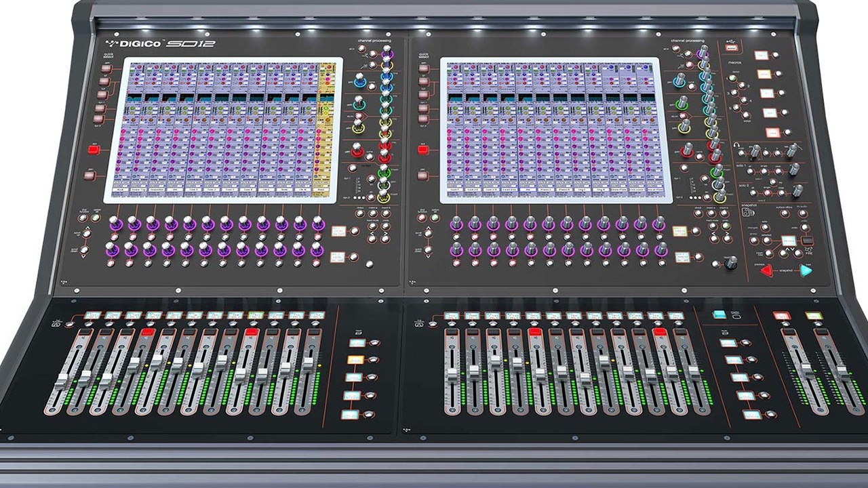Click the solo 2 level knob
The height and width of the screenshot is (488, 868).
[x=797, y=191]
